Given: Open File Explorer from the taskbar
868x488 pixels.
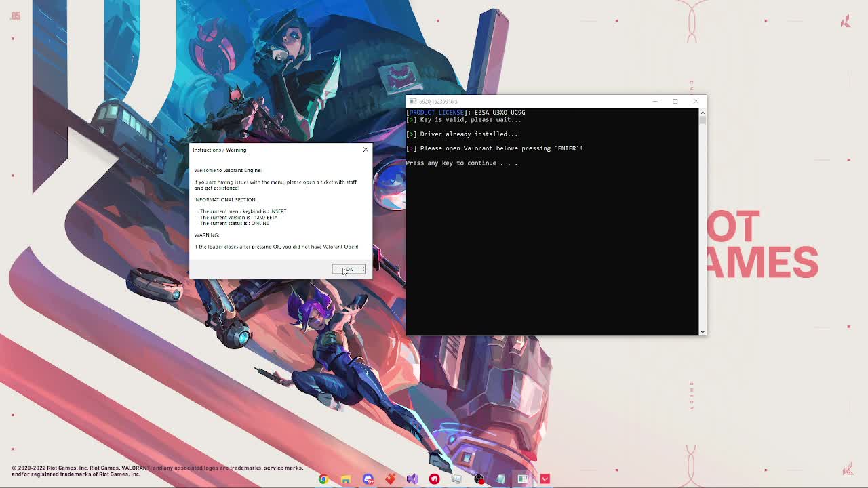Looking at the screenshot, I should [346, 479].
